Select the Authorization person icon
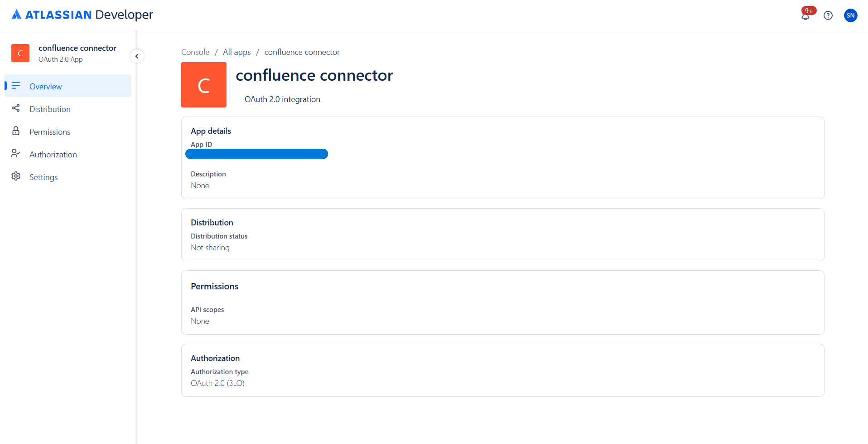868x444 pixels. [x=16, y=154]
